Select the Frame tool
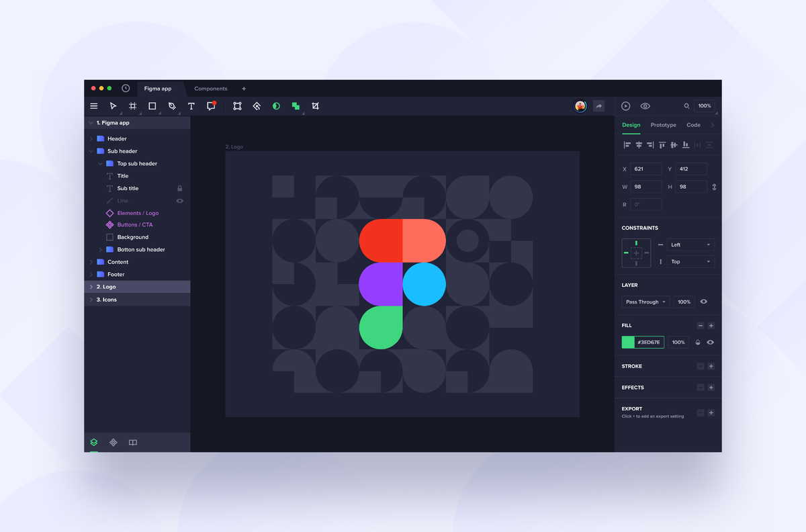 point(133,106)
